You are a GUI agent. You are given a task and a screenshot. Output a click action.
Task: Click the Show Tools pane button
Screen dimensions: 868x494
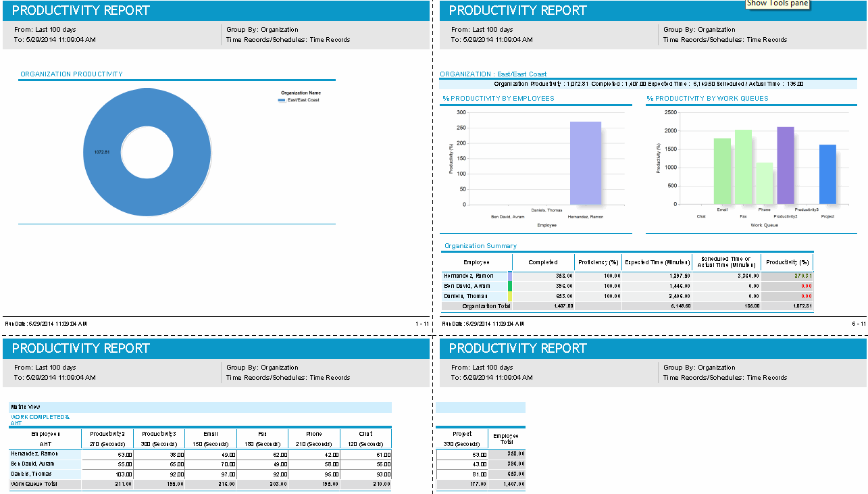[777, 3]
